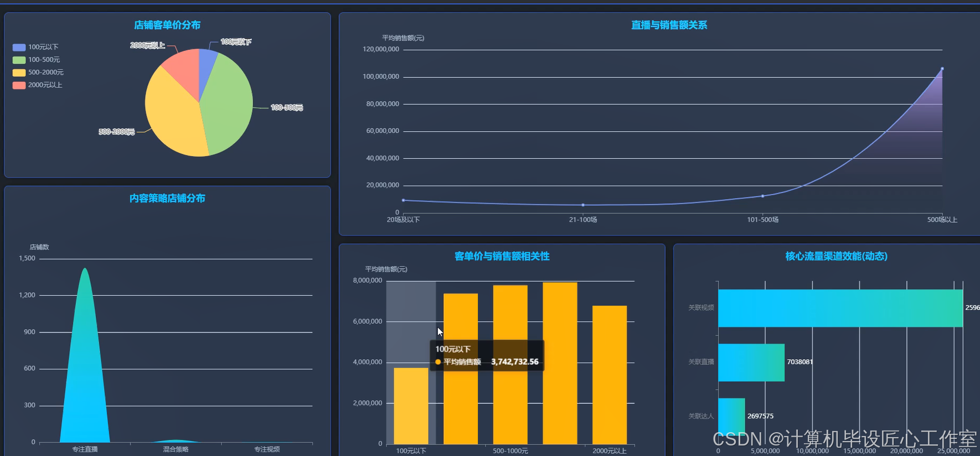This screenshot has height=456, width=980.
Task: Select the line data point at 20场及以下
Action: (x=403, y=200)
